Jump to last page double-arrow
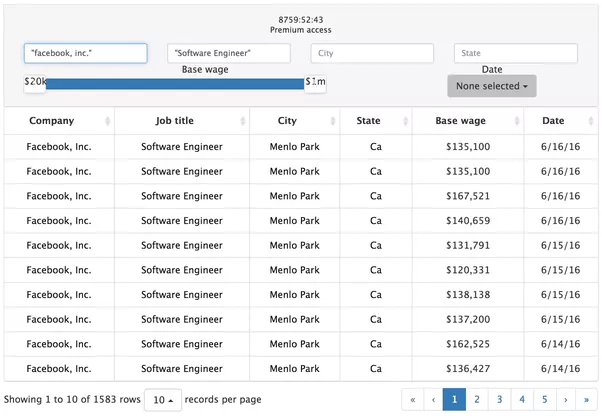The width and height of the screenshot is (602, 416). (586, 399)
